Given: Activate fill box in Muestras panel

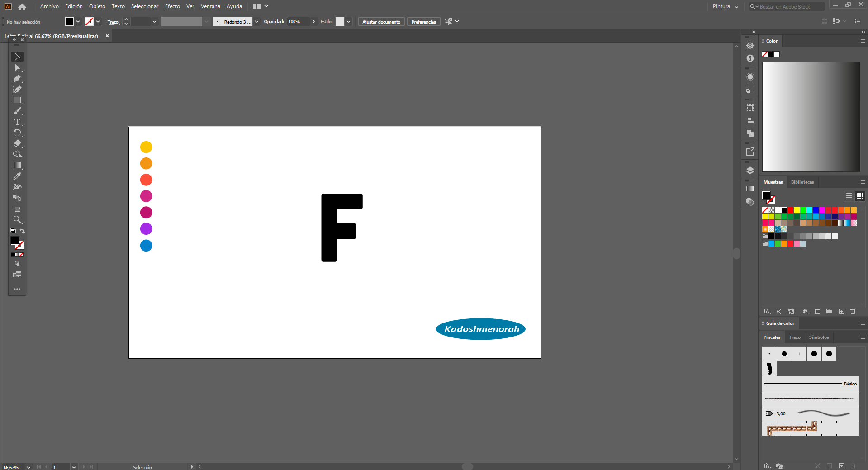Looking at the screenshot, I should coord(766,195).
